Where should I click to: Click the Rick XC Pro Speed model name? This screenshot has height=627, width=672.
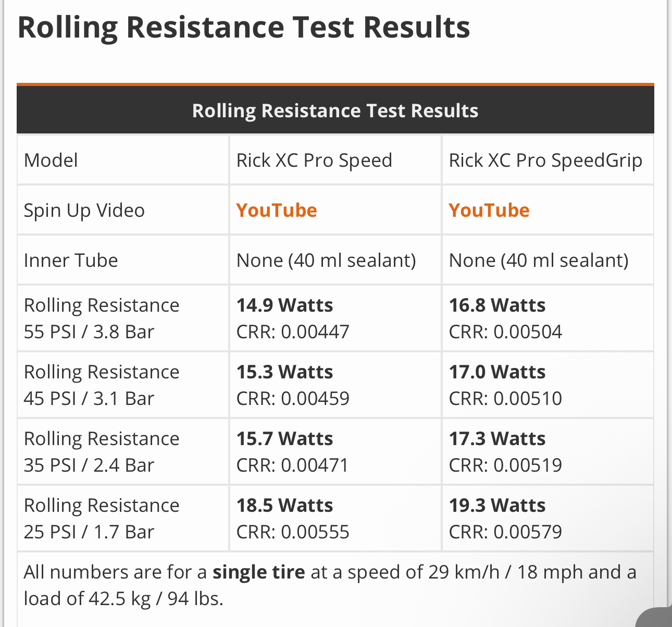(314, 160)
